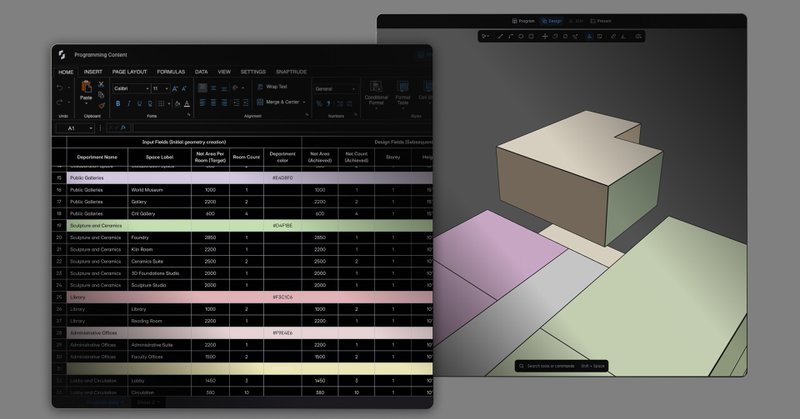
Task: Select the Administrative Suite cell
Action: pos(159,345)
